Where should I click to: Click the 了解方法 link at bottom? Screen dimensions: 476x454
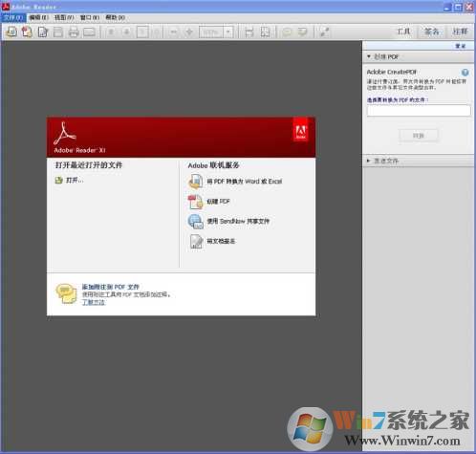93,302
